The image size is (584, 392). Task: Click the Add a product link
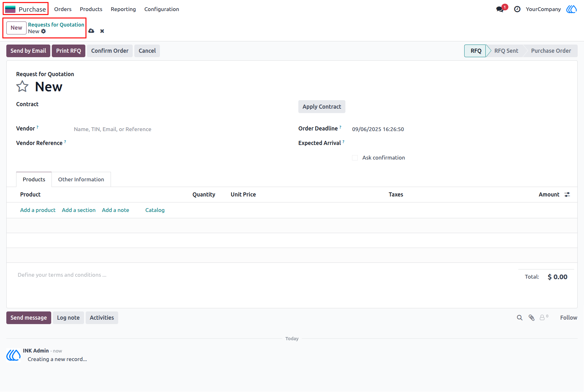click(38, 210)
